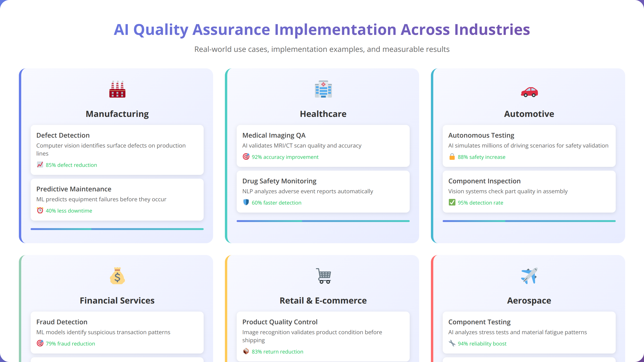Click the lock icon beside 88% safety increase
The image size is (644, 362).
(x=452, y=157)
